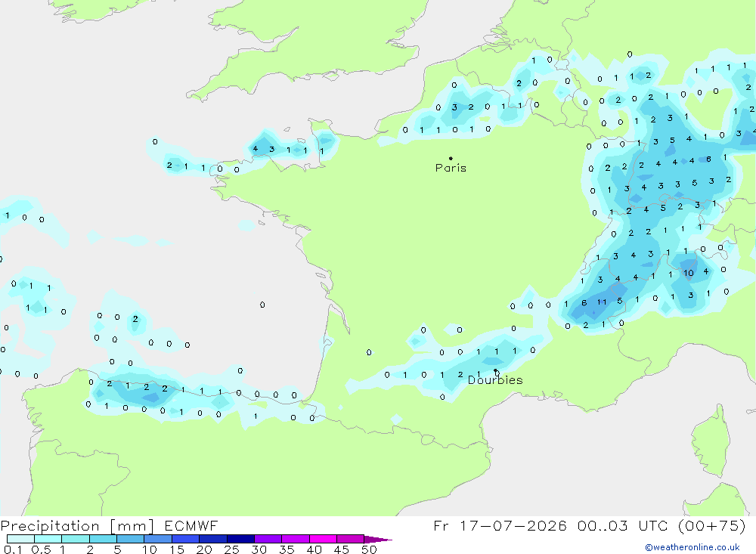756x554 pixels.
Task: Pick the 20–25 mm legend swatch
Action: coord(213,539)
